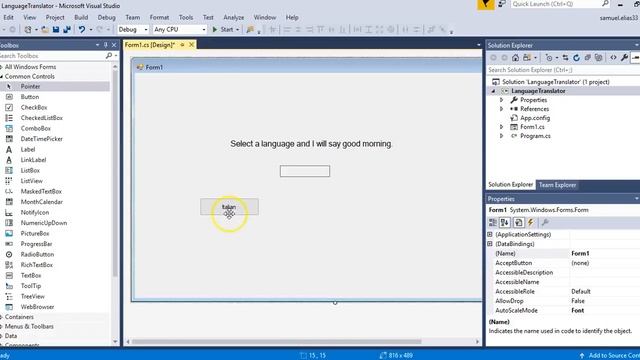Select the TextBox control in Toolbox
This screenshot has height=360, width=640.
pyautogui.click(x=31, y=276)
